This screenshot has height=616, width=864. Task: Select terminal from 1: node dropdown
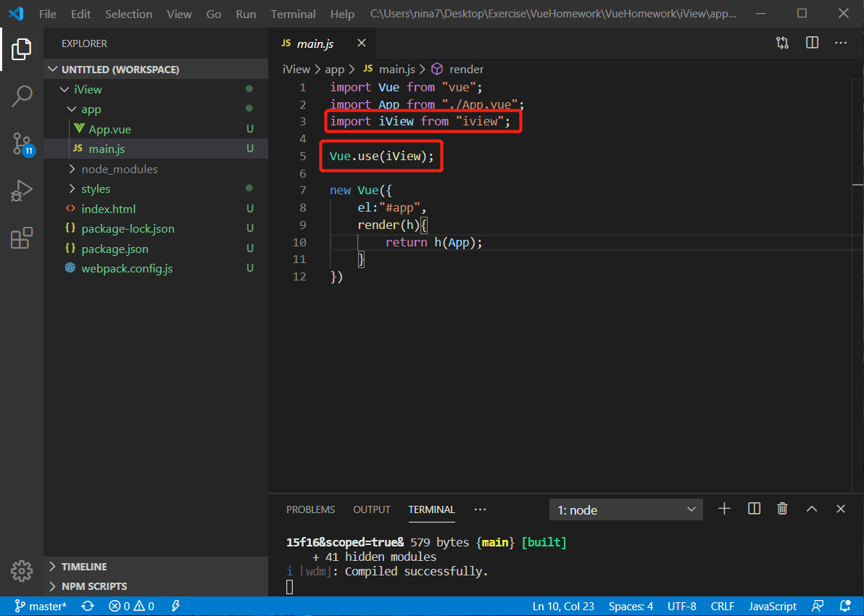626,509
